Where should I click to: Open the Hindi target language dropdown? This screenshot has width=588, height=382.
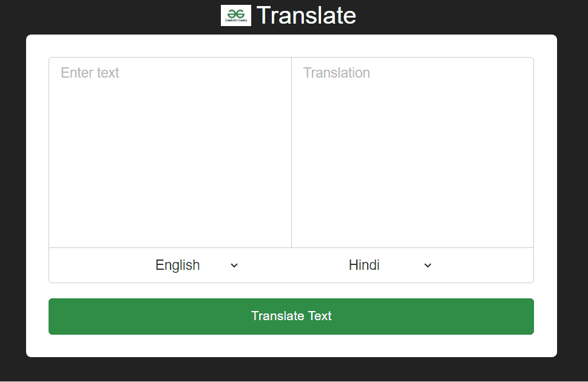(390, 266)
